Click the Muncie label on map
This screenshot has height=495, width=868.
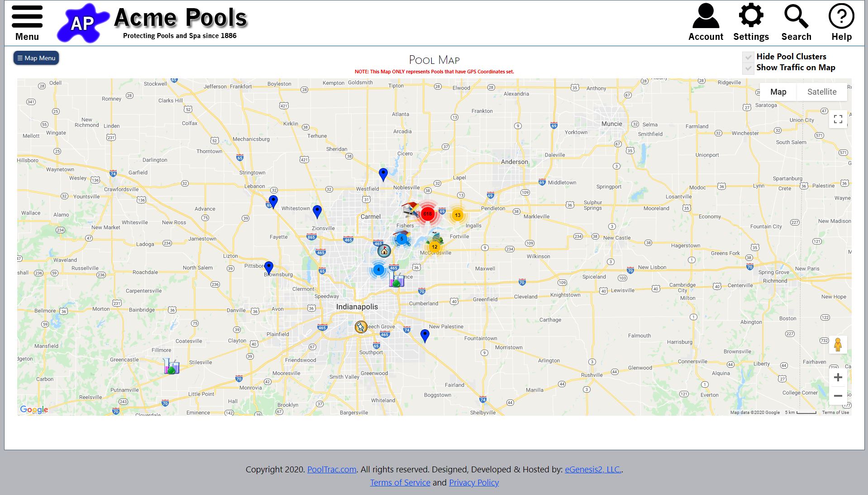coord(611,124)
